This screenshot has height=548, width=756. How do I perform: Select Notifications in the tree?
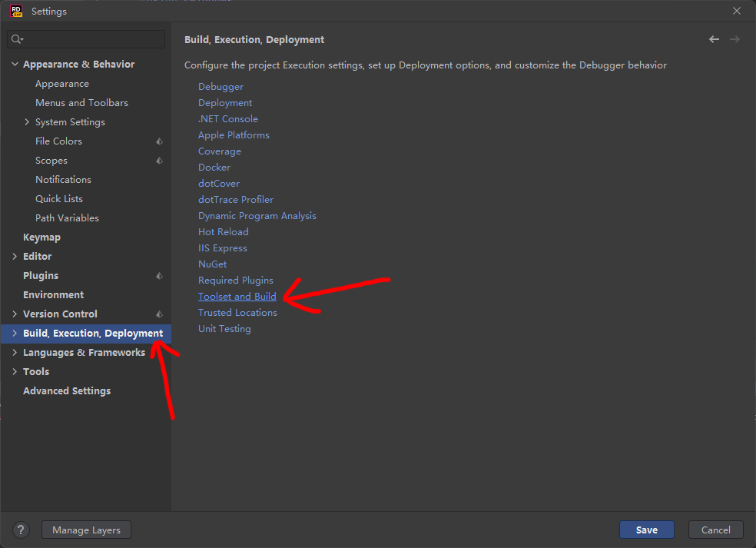pyautogui.click(x=63, y=179)
